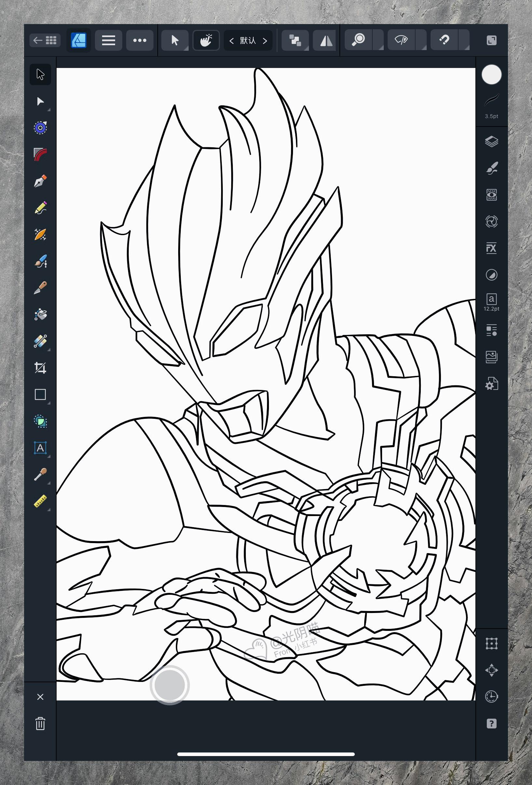
Task: Open the three-dots edit menu
Action: click(140, 41)
